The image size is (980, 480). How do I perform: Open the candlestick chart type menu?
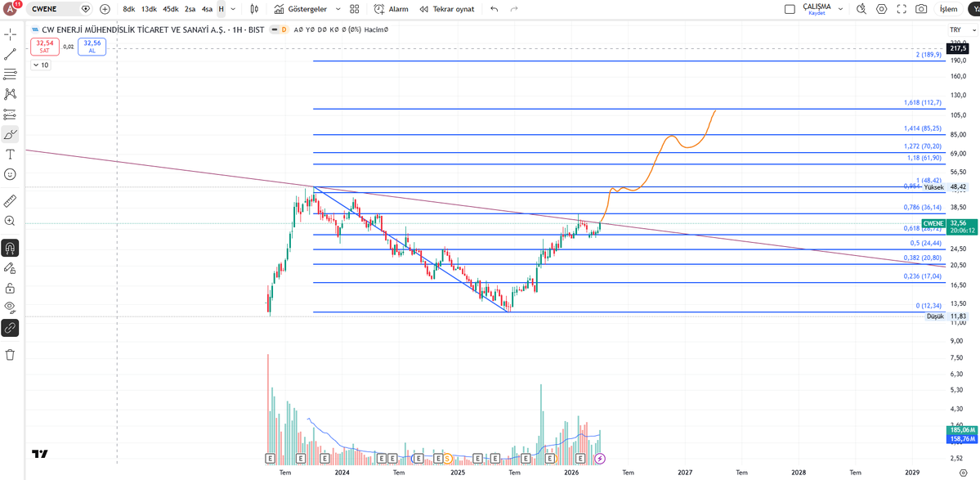pos(253,9)
